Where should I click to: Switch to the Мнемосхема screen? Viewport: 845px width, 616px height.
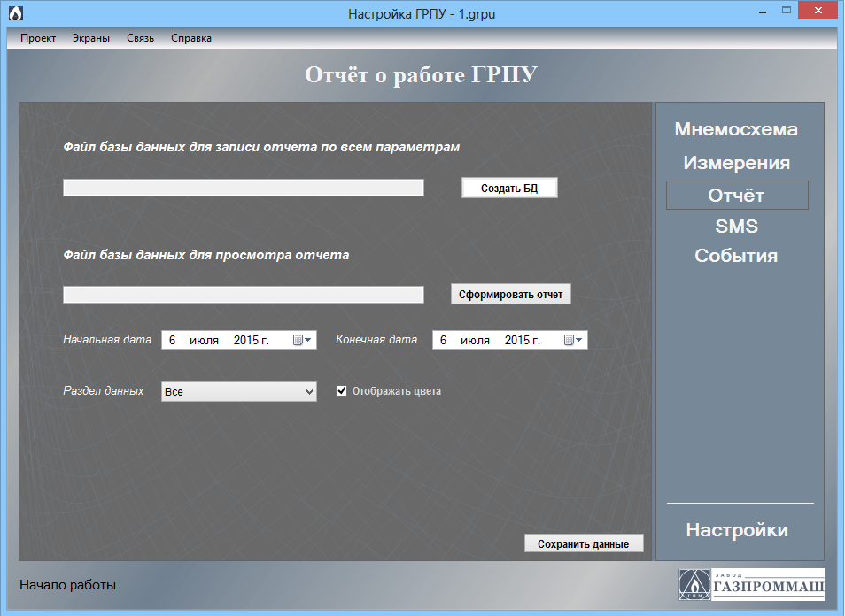pos(736,129)
